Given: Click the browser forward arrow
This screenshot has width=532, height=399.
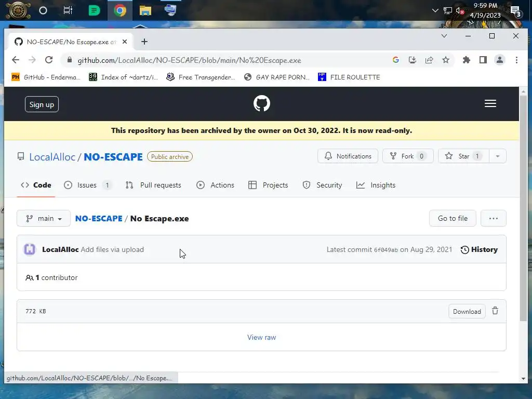Looking at the screenshot, I should pos(32,60).
